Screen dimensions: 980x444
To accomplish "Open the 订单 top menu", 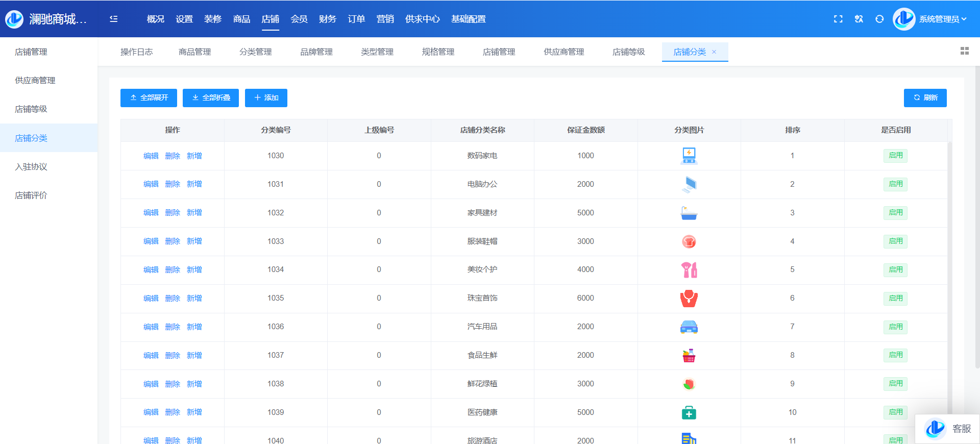I will point(356,19).
